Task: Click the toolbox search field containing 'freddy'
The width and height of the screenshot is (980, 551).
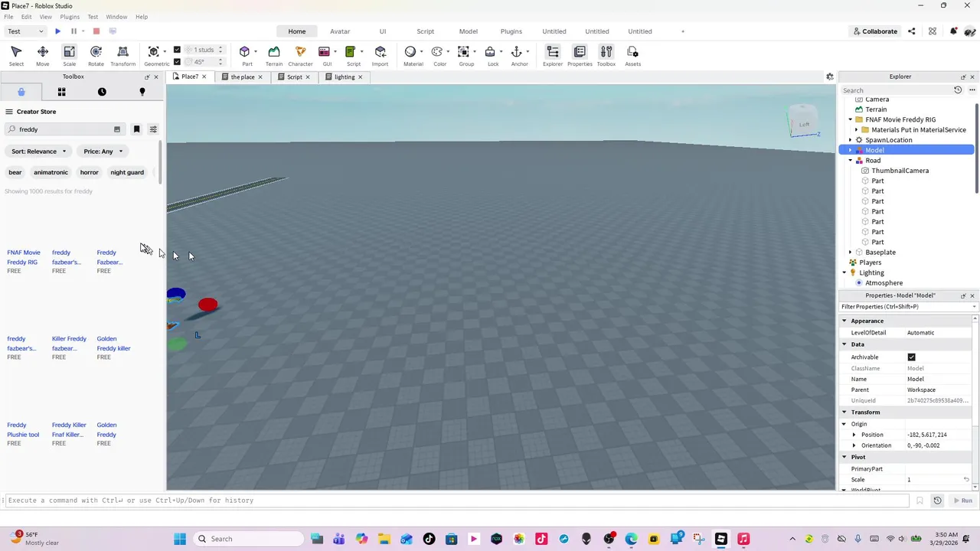Action: pos(65,129)
